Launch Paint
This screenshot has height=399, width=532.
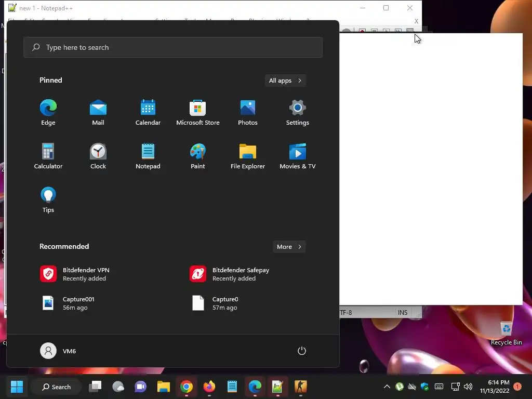(198, 156)
